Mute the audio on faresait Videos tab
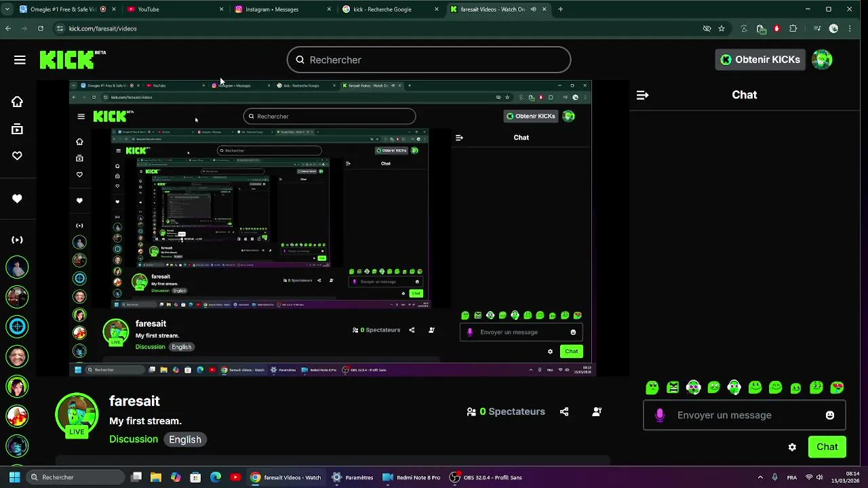The width and height of the screenshot is (868, 488). pos(533,9)
